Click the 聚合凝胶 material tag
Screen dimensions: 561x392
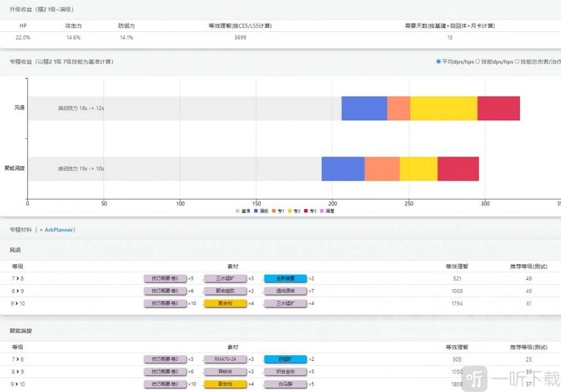tap(225, 291)
